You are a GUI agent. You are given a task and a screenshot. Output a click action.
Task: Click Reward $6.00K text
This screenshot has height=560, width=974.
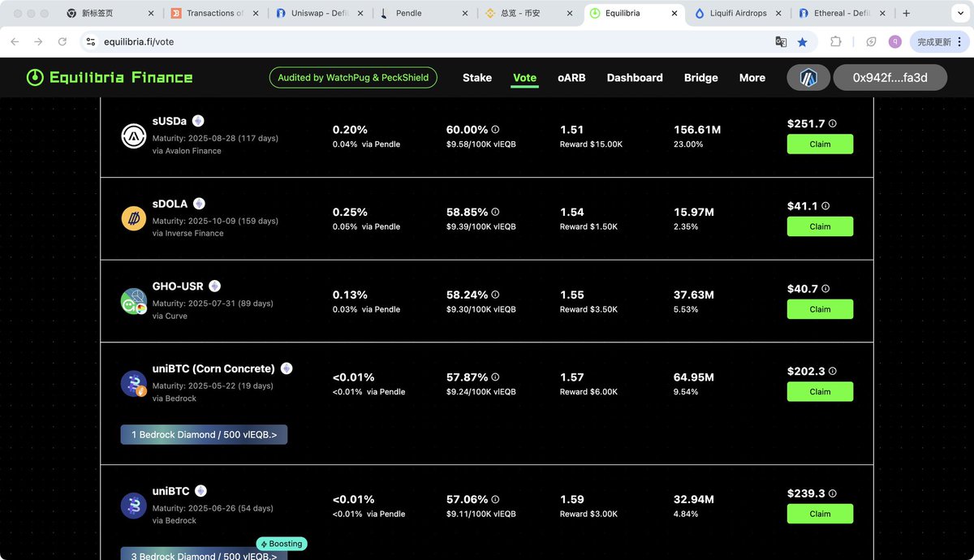point(588,392)
